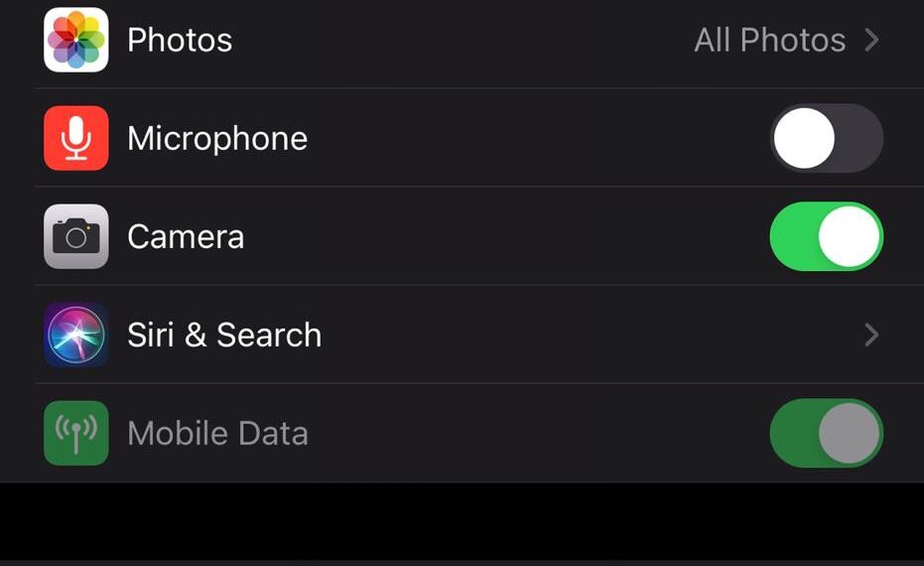This screenshot has width=924, height=566.
Task: Change the All Photos access value
Action: point(769,40)
